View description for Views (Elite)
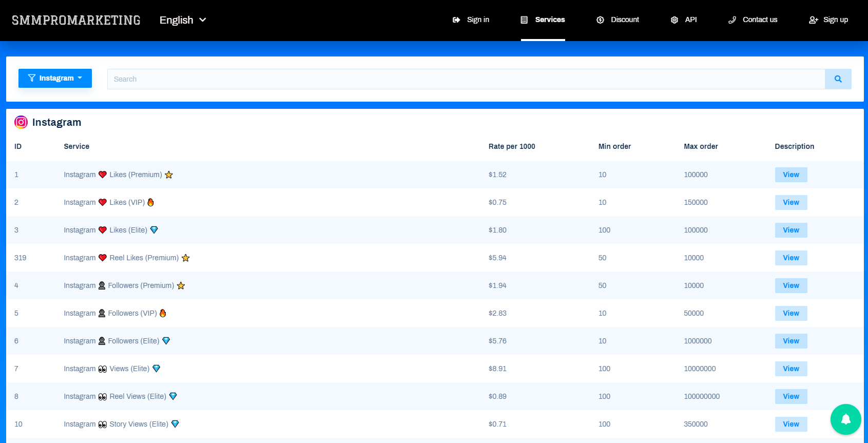868x443 pixels. pyautogui.click(x=791, y=369)
